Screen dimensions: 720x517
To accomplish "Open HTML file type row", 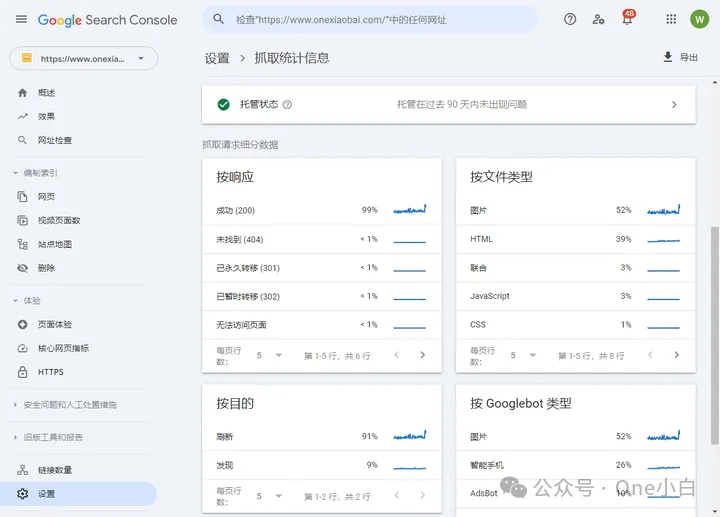I will click(575, 239).
